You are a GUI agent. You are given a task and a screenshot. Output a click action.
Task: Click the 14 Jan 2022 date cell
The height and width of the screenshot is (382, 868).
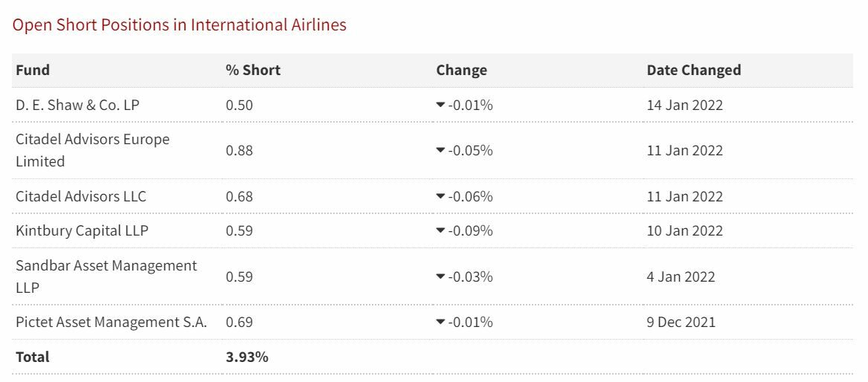pos(684,105)
